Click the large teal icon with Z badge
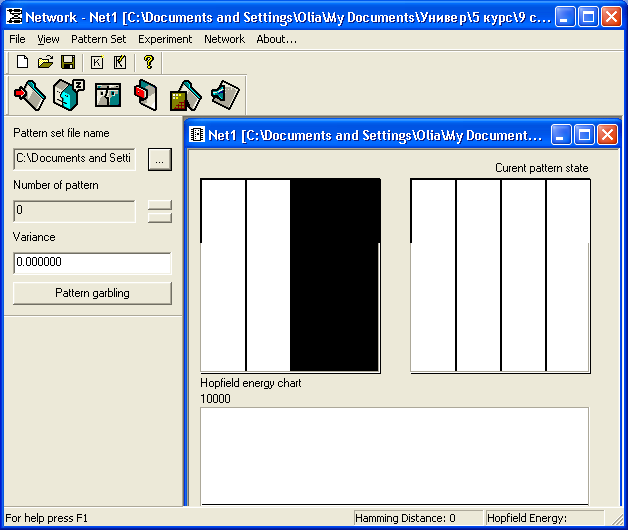Screen dimensions: 628x530 (68, 95)
